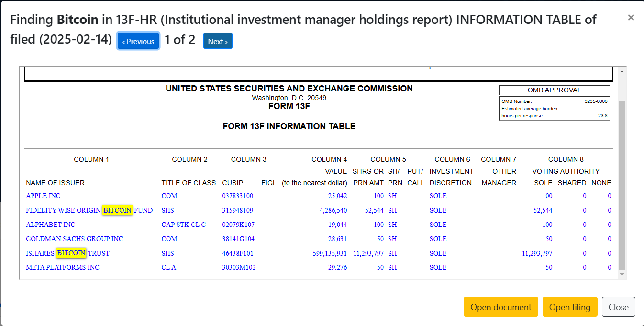
Task: Click the Close button at bottom
Action: [618, 307]
